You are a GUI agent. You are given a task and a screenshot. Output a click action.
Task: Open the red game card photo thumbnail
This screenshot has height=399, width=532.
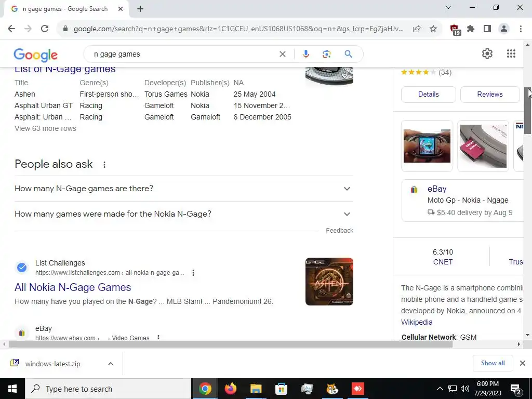pyautogui.click(x=483, y=146)
